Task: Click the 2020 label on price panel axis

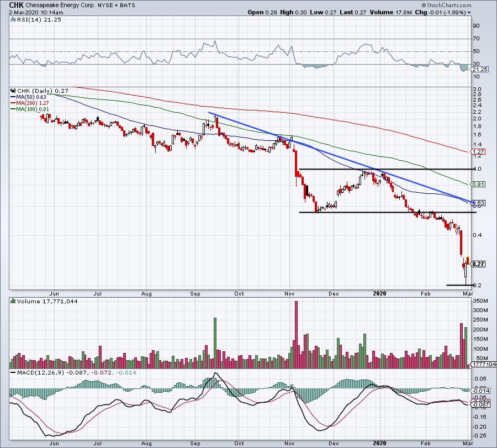Action: click(x=379, y=293)
